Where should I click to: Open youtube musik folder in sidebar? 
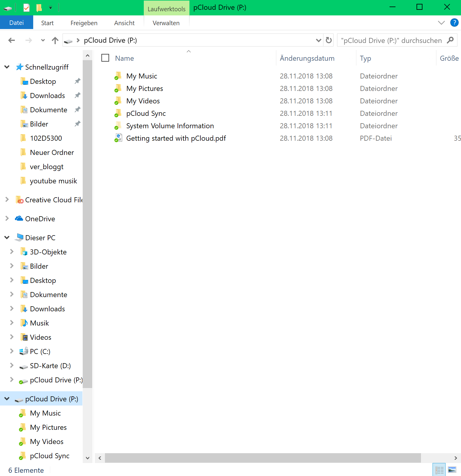tap(53, 181)
